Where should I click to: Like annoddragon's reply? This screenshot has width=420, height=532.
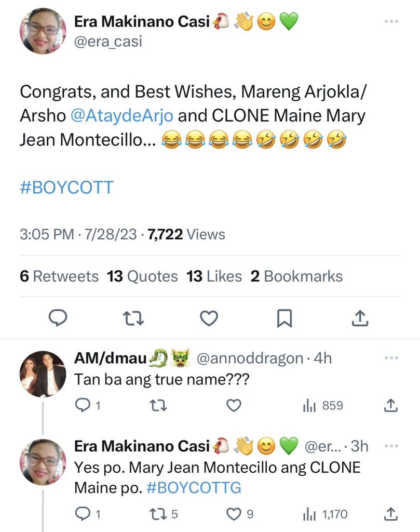[x=234, y=405]
